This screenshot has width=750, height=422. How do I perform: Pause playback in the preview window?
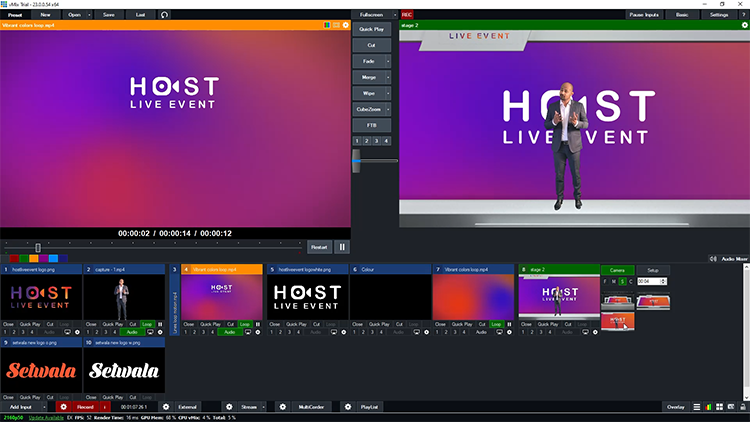[x=342, y=246]
